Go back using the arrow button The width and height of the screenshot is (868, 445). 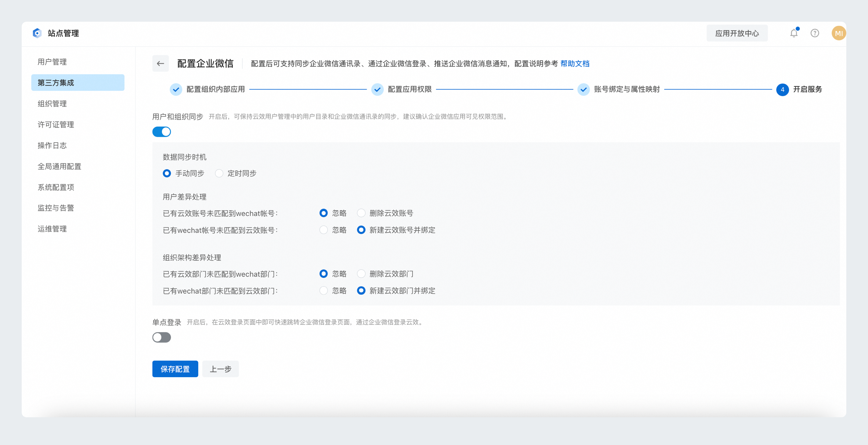(160, 63)
